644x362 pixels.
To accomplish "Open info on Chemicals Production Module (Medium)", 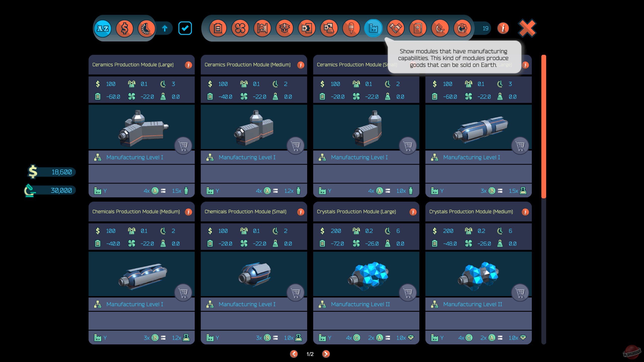I will pyautogui.click(x=189, y=212).
